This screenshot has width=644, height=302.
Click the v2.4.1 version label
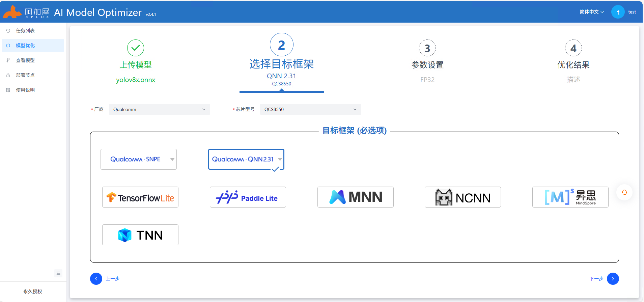click(x=151, y=15)
